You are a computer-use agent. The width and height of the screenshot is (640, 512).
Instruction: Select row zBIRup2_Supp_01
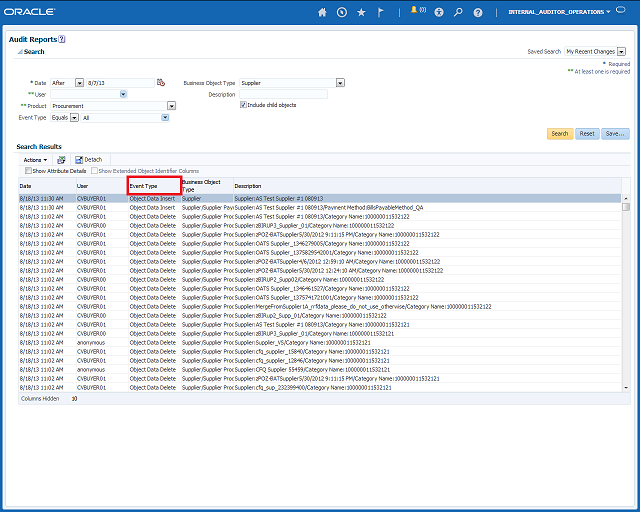pos(320,316)
